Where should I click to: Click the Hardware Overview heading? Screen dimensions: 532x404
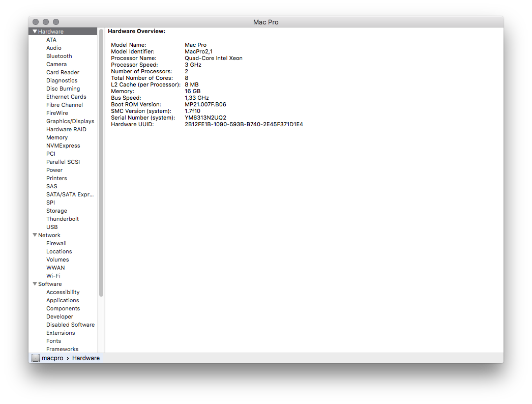click(x=136, y=31)
